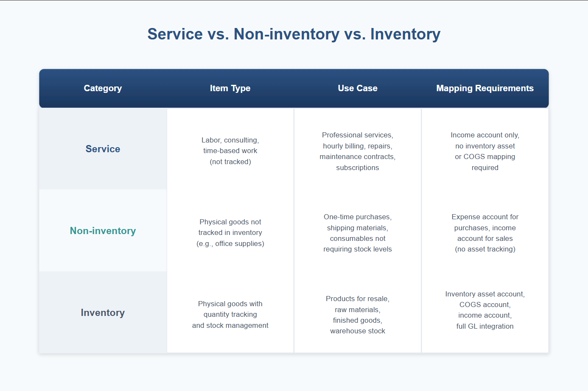This screenshot has height=391, width=588.
Task: Click the Mapping Requirements column header
Action: click(x=484, y=88)
